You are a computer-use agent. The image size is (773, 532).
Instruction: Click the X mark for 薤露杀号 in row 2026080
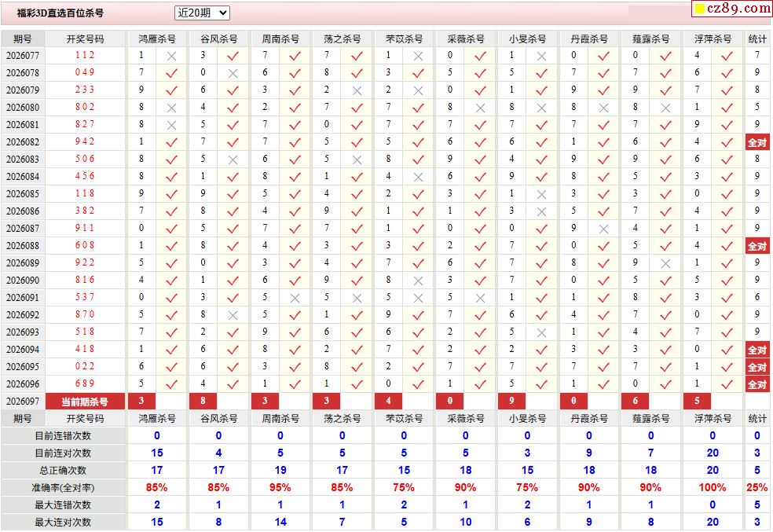[x=665, y=108]
